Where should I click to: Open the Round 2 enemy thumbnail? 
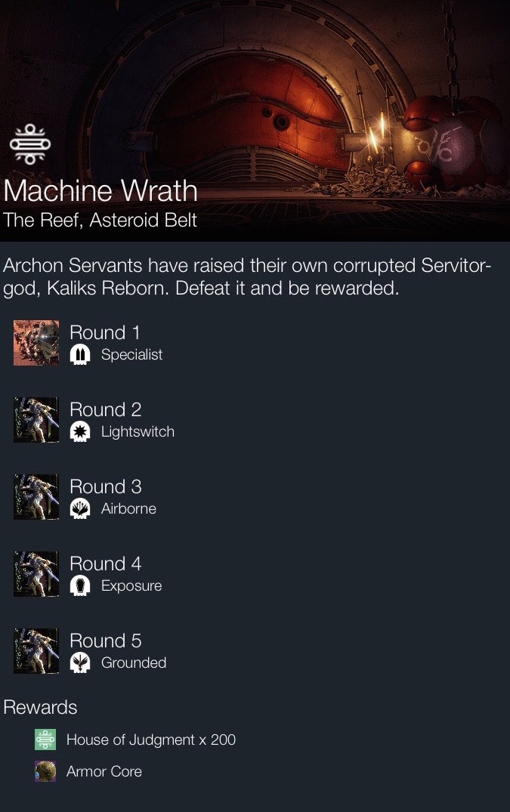pos(36,420)
